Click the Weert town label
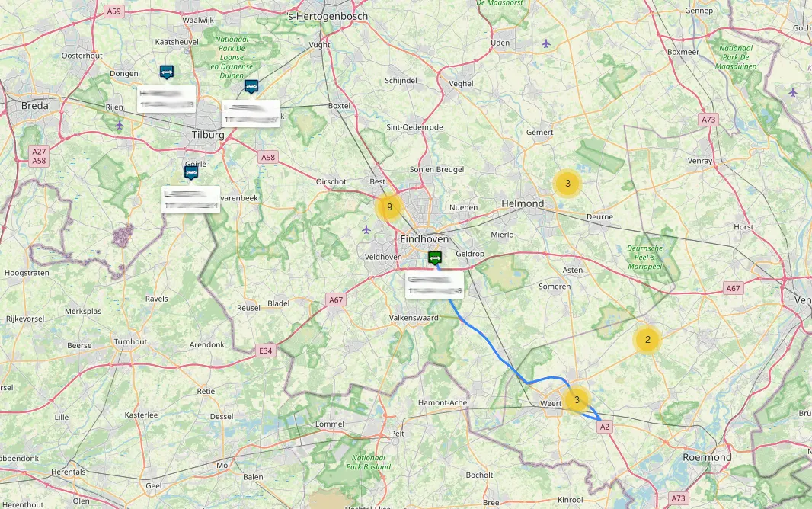812x509 pixels. 551,403
